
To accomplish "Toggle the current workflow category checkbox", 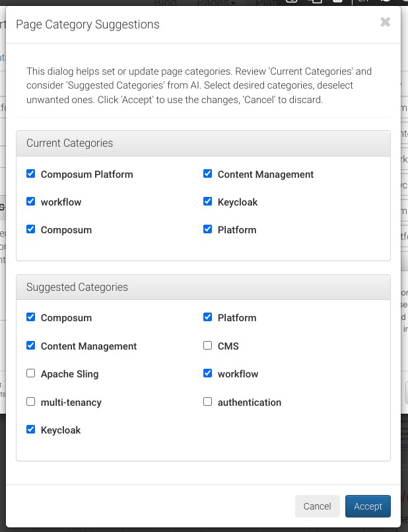I will (31, 202).
